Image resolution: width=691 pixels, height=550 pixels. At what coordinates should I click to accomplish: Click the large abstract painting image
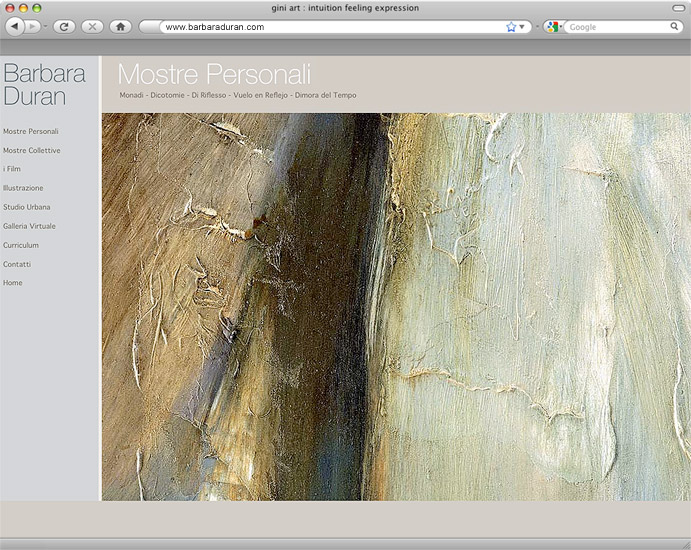pyautogui.click(x=396, y=306)
